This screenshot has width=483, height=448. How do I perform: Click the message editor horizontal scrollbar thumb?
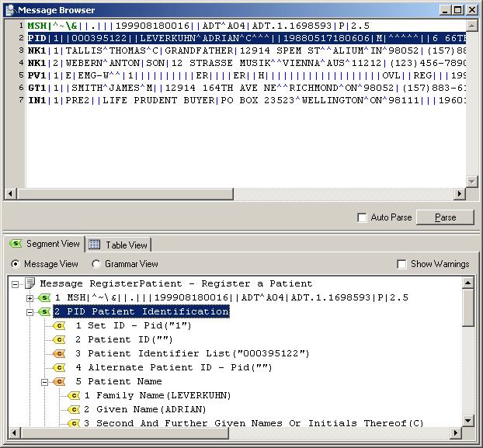pyautogui.click(x=125, y=194)
